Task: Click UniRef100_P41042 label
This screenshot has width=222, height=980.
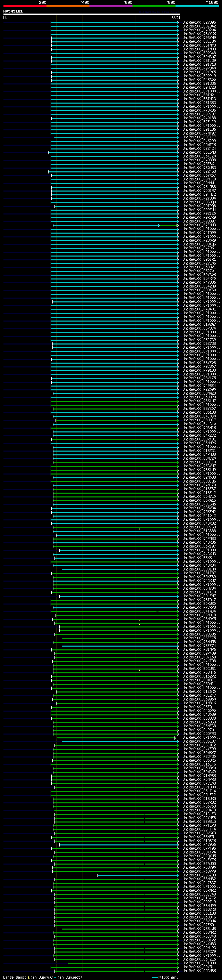Action: (199, 516)
